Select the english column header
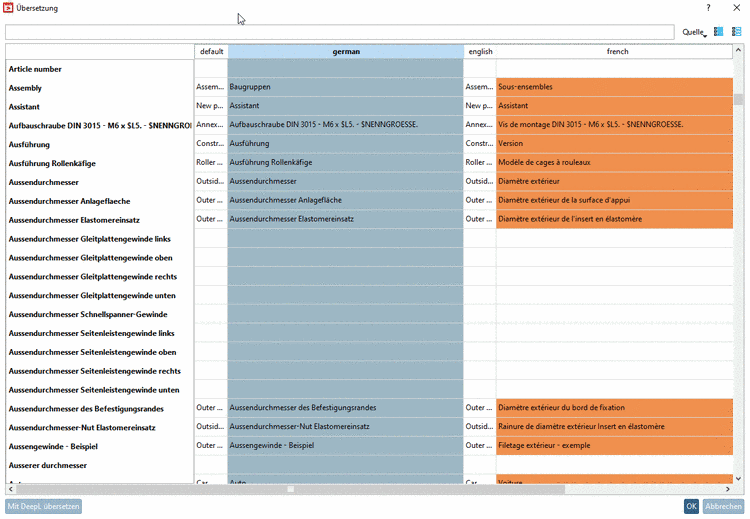Screen dimensions: 750x519 pyautogui.click(x=480, y=52)
